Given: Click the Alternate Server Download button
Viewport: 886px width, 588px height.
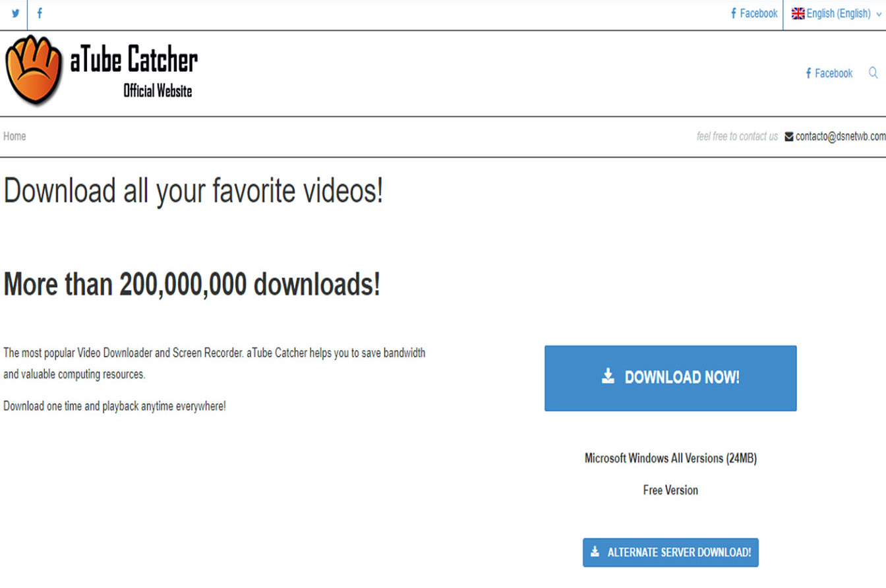Looking at the screenshot, I should tap(670, 552).
